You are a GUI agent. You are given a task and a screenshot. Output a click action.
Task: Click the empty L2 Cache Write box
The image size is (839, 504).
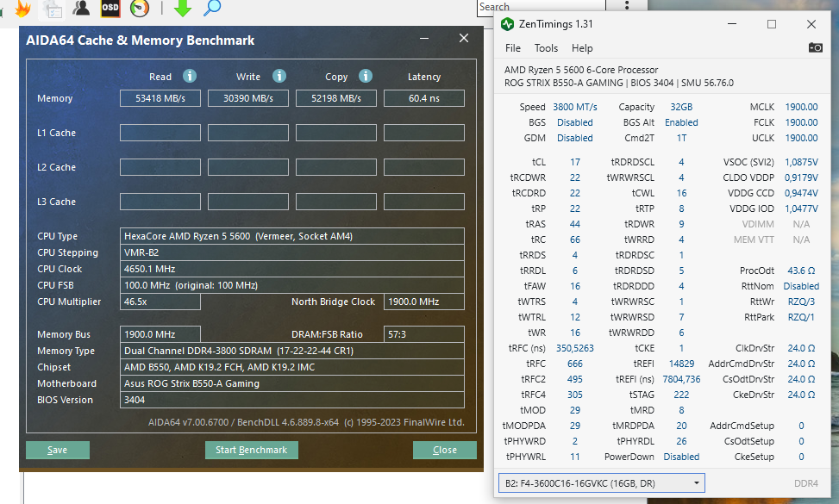pos(248,167)
